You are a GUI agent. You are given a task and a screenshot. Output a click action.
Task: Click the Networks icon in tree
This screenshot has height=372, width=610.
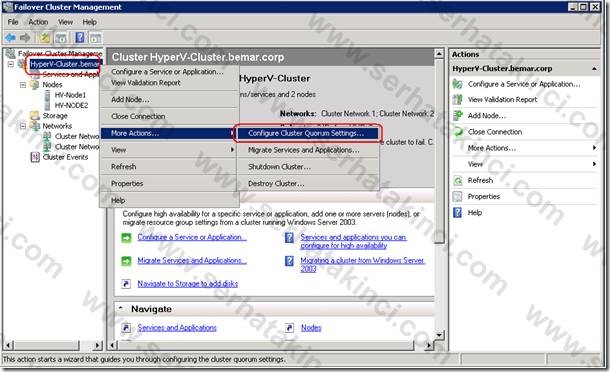[35, 126]
